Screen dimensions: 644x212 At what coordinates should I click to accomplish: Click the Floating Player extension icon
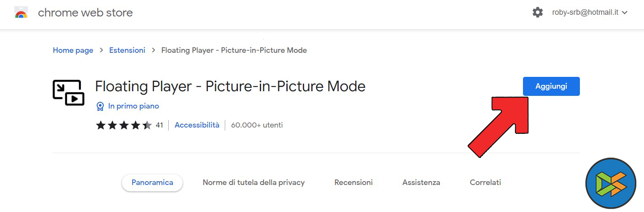pos(68,92)
